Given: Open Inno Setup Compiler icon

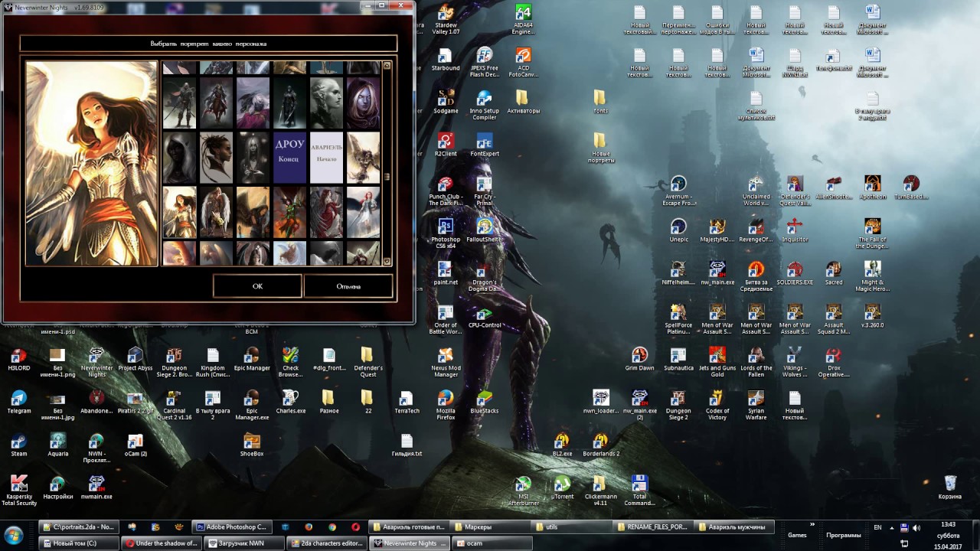Looking at the screenshot, I should (x=485, y=106).
